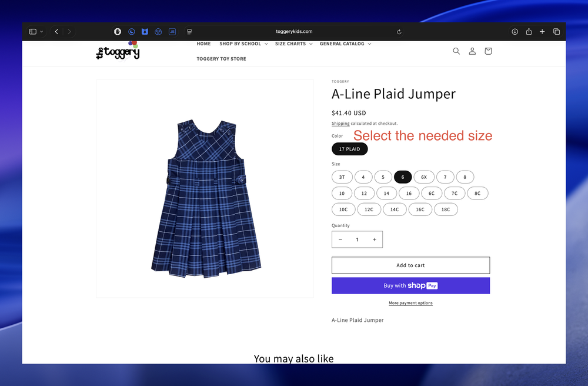Screen dimensions: 588x386
Task: Select size 10
Action: coord(342,193)
